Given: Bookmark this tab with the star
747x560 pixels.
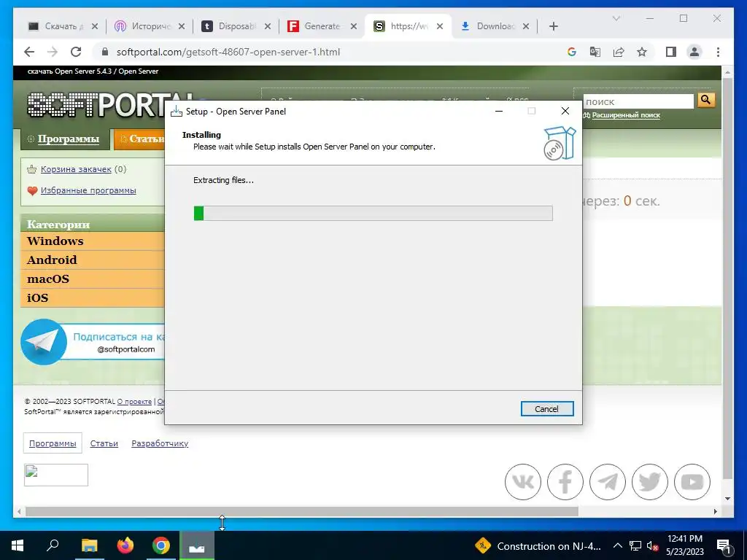Looking at the screenshot, I should [642, 52].
